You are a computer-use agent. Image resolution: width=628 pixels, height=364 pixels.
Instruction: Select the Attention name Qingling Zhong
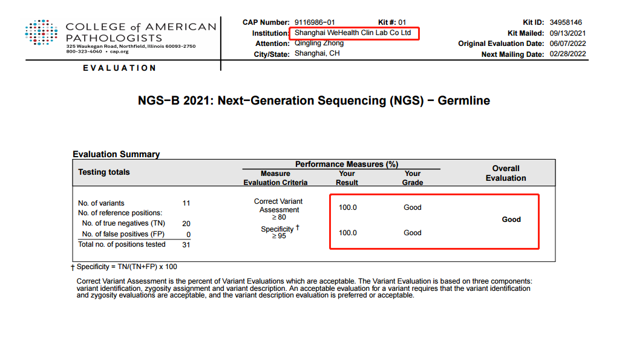coord(319,44)
